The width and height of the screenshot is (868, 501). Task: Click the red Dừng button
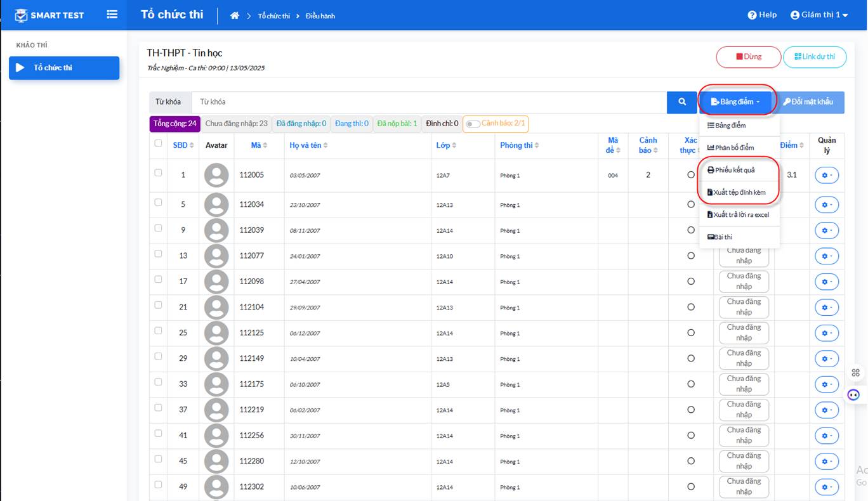pos(749,57)
